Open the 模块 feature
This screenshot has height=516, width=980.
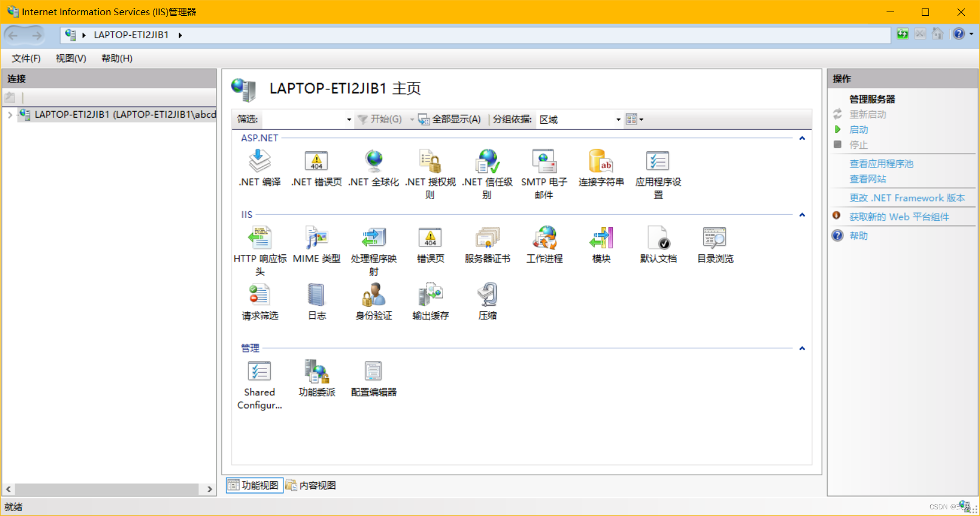601,245
